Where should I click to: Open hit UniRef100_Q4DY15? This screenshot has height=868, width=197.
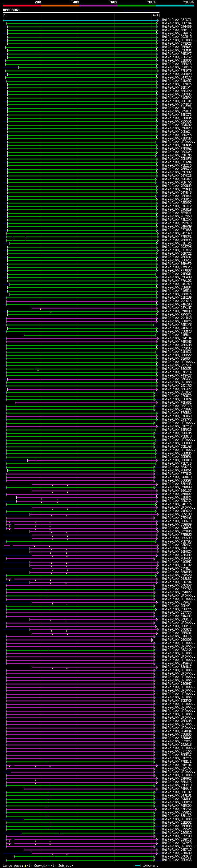point(176,850)
